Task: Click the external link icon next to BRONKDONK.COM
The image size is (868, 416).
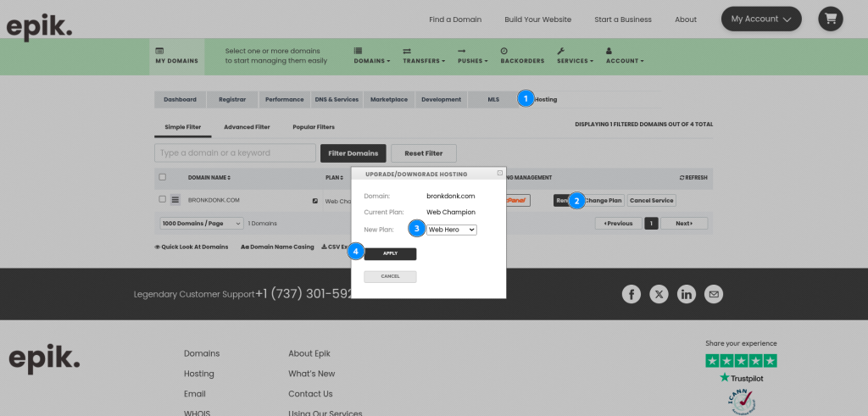Action: [x=315, y=201]
